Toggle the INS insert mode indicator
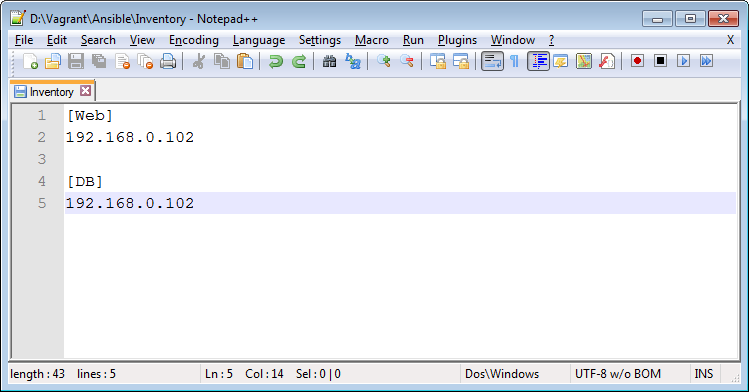Image resolution: width=749 pixels, height=392 pixels. tap(704, 374)
